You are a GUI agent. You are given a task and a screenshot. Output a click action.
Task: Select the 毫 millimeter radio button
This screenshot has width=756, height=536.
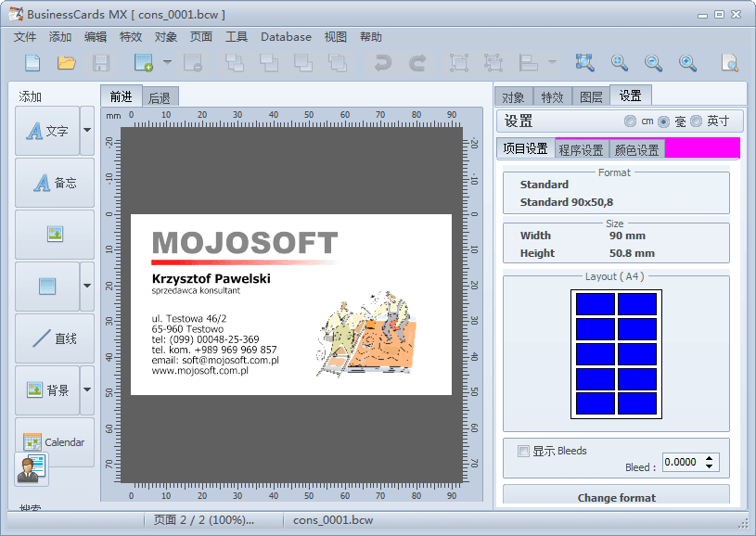pyautogui.click(x=664, y=121)
